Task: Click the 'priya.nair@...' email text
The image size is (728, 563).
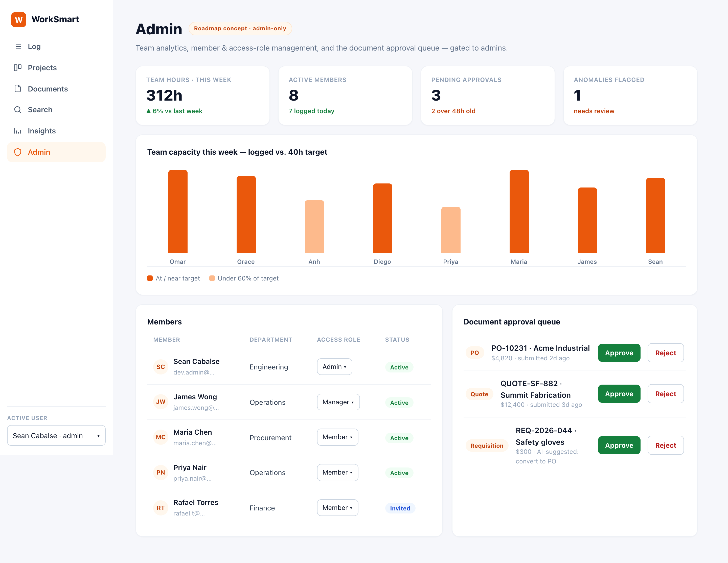Action: (192, 478)
